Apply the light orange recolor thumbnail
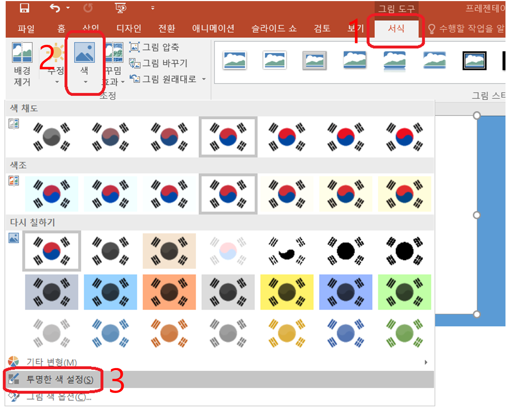Screen dimensions: 506x420 [x=169, y=333]
